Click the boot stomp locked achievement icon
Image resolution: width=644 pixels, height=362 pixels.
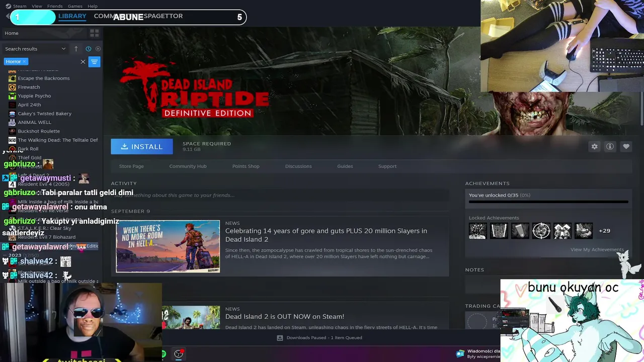click(583, 231)
